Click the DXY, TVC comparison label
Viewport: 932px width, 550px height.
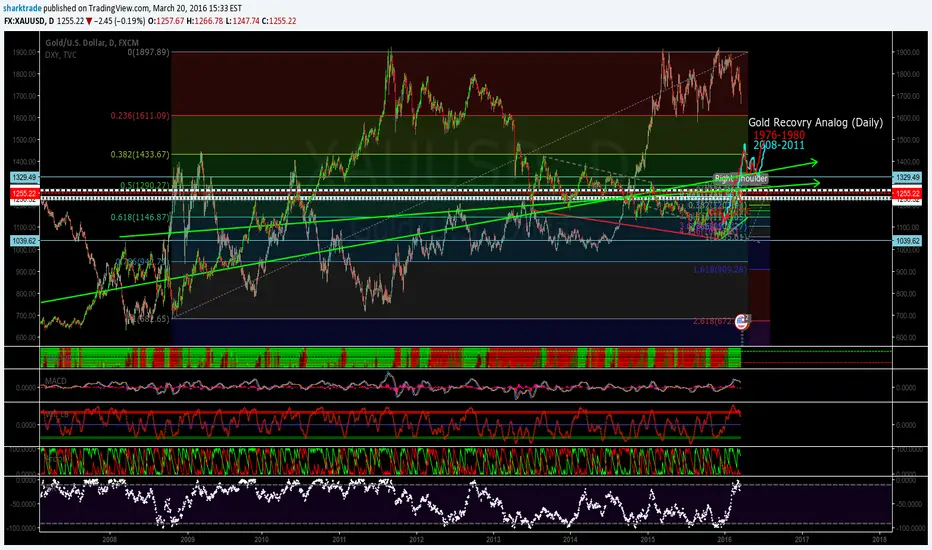pyautogui.click(x=61, y=55)
